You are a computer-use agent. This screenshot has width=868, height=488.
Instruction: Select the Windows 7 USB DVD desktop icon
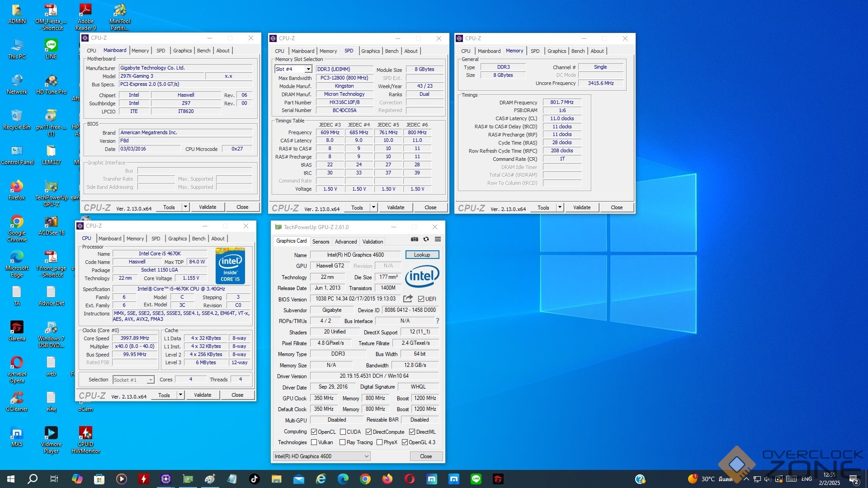click(x=51, y=334)
